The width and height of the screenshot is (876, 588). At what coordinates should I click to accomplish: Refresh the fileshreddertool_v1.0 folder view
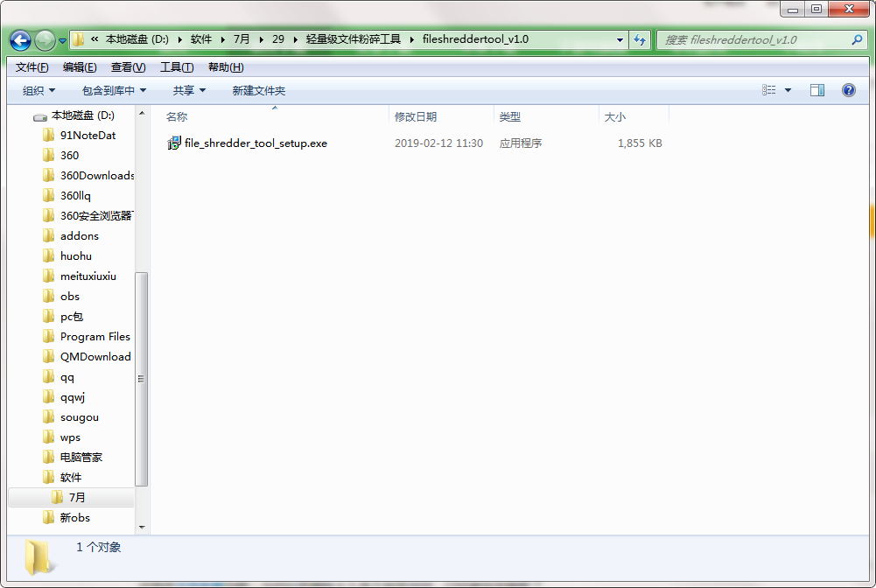[640, 39]
